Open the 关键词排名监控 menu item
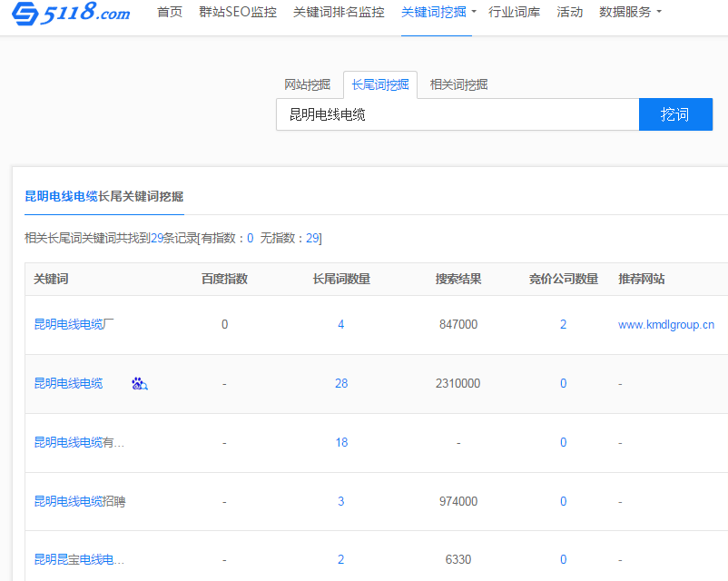 coord(337,13)
